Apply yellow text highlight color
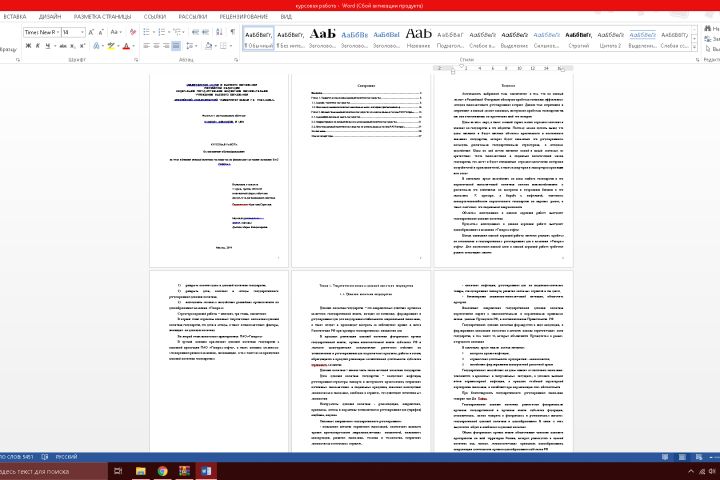Screen dimensions: 720x480 tap(111, 46)
